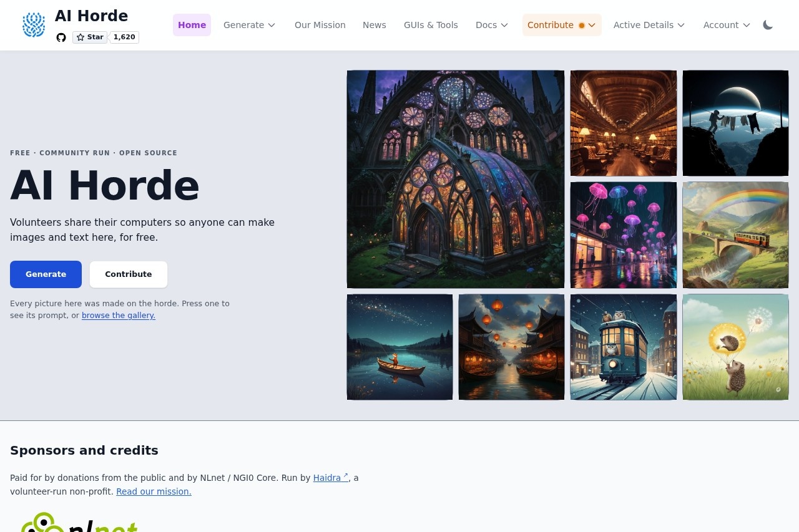Toggle dark mode with moon icon
This screenshot has height=532, width=799.
point(768,25)
